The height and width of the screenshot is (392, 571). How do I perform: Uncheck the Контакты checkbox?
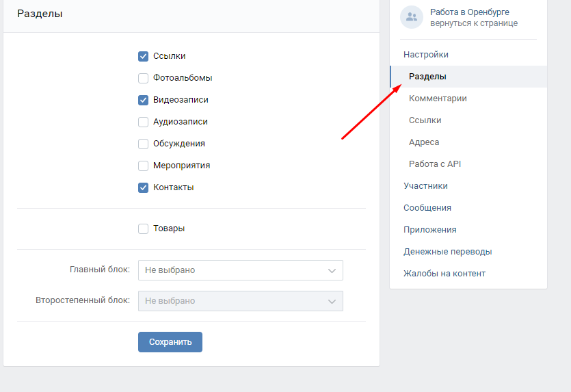coord(144,187)
